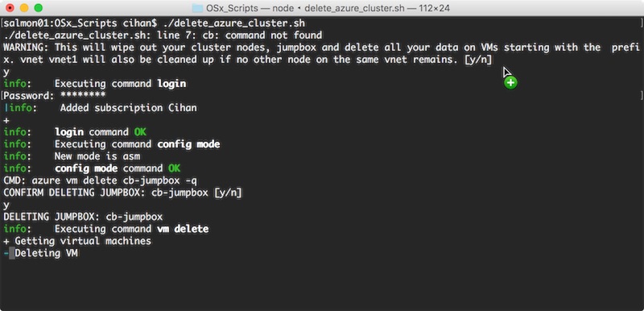Click green OK after login command

point(139,132)
